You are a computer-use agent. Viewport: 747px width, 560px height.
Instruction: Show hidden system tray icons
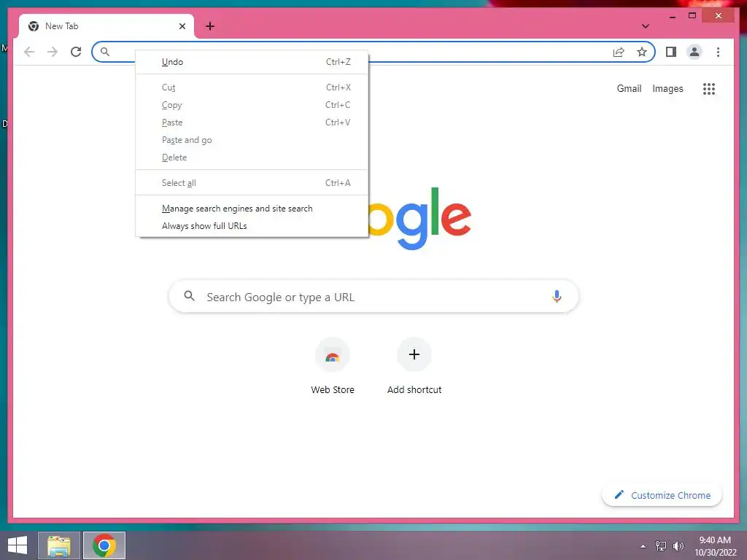643,546
